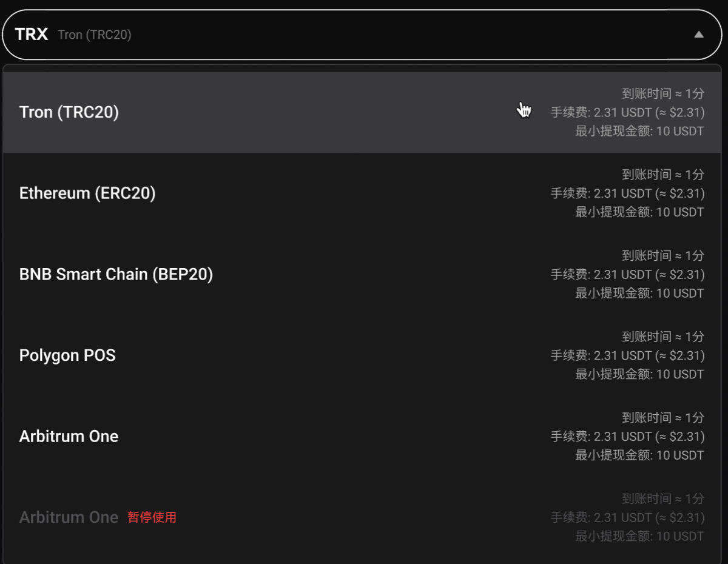The height and width of the screenshot is (564, 728).
Task: Click the red 暂停使用 label
Action: (x=152, y=517)
